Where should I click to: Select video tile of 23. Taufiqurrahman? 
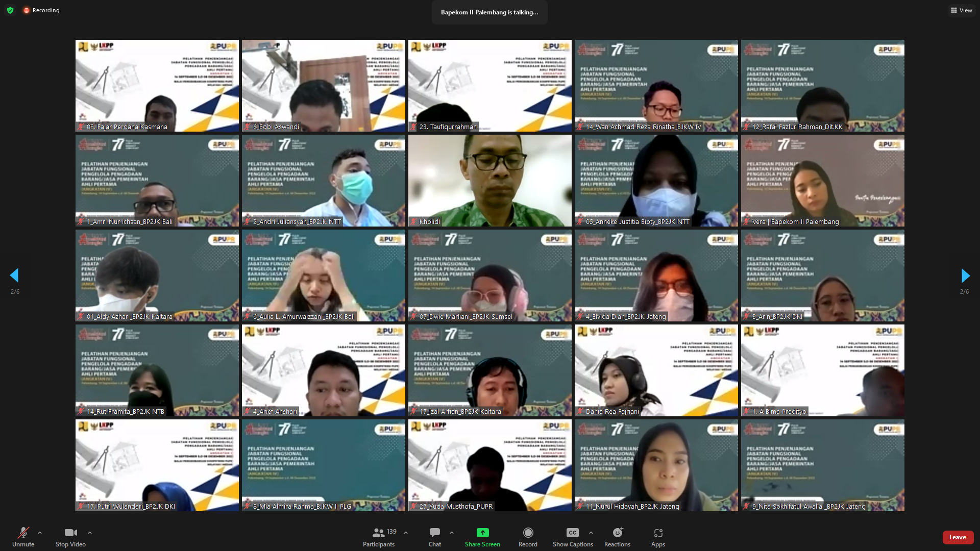(490, 86)
